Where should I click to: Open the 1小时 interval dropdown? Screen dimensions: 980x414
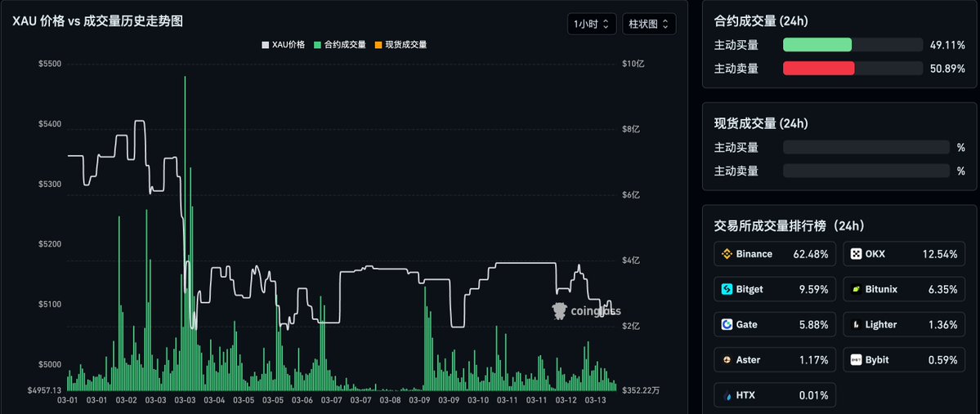(592, 24)
